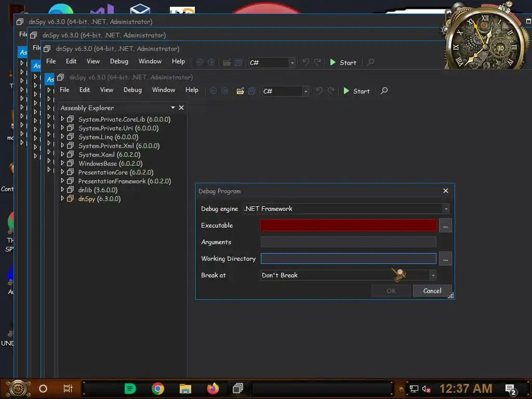Screen dimensions: 532x399
Task: Open the File menu in front dnSpy window
Action: [64, 90]
